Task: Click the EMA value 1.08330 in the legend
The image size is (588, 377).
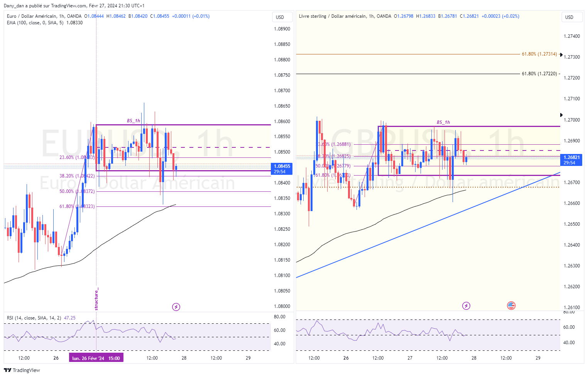Action: coord(74,23)
